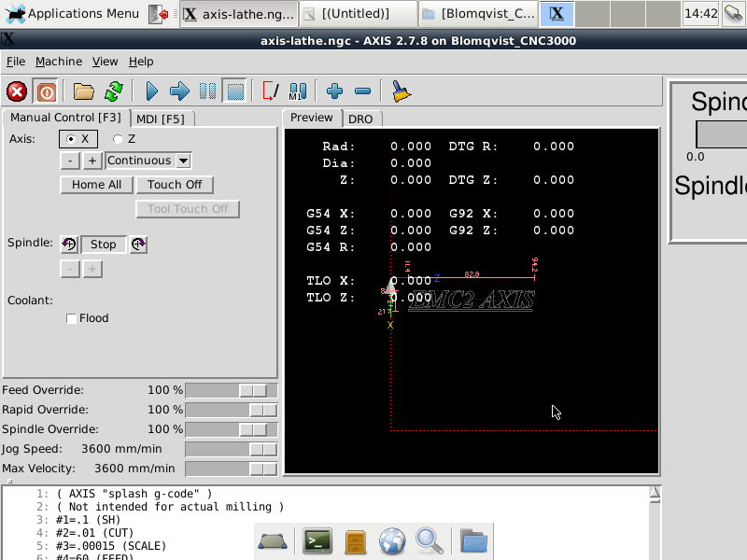Select the X axis radio button

[x=78, y=139]
